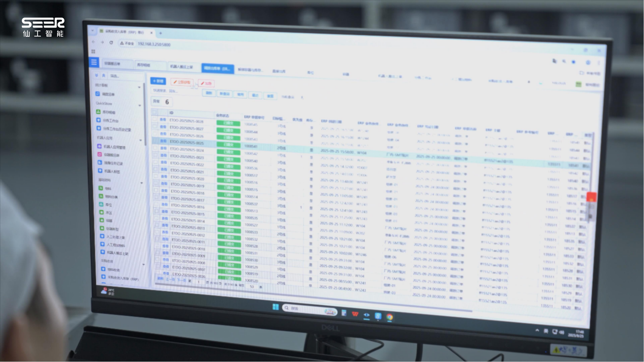
Task: Click the quick search input field
Action: (174, 91)
